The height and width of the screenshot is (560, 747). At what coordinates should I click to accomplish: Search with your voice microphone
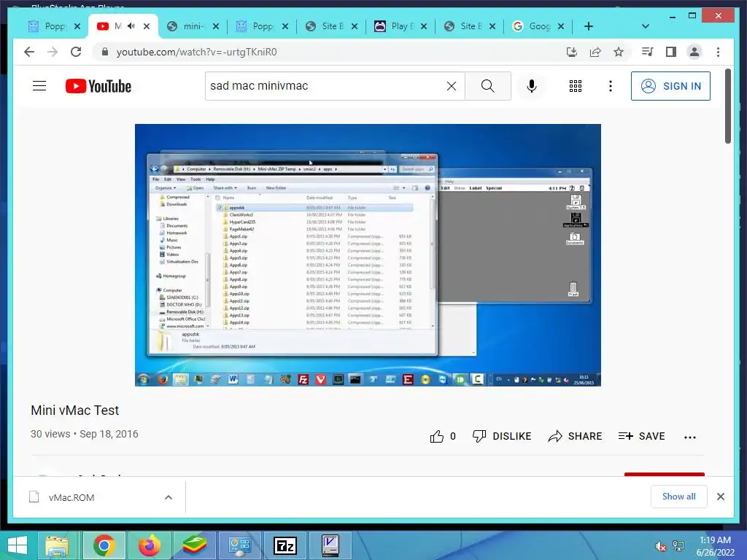532,86
